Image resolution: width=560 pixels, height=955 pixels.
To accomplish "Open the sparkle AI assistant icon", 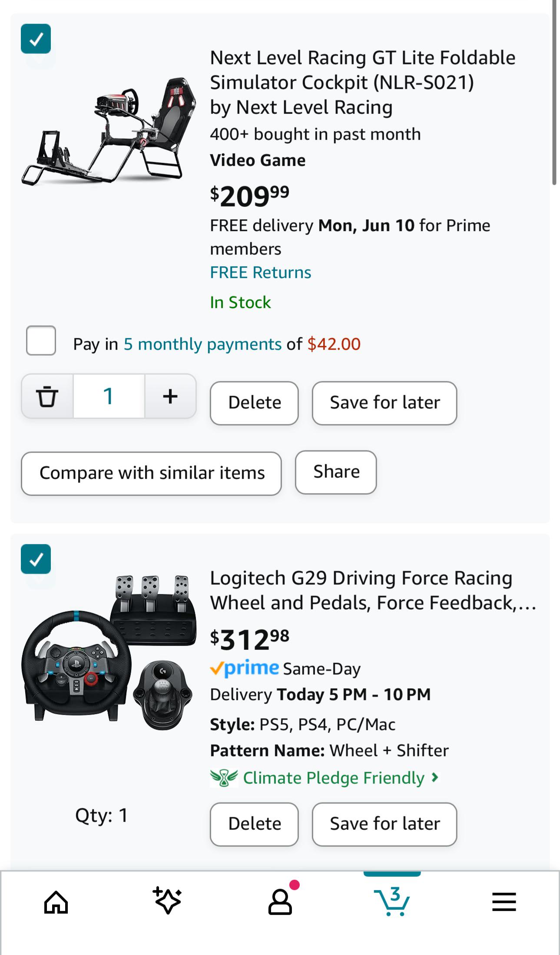I will click(x=167, y=900).
